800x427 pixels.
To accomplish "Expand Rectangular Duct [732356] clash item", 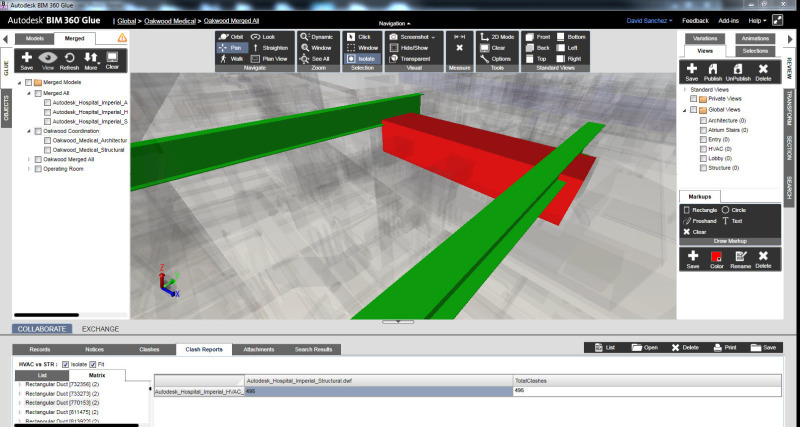I will (x=20, y=385).
